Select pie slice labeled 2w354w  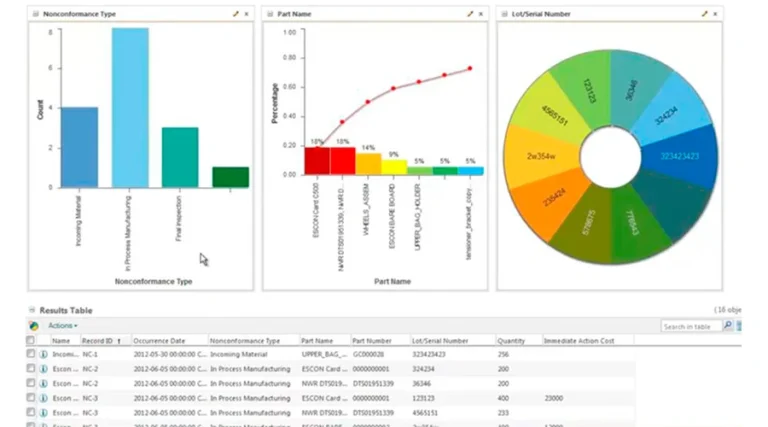pyautogui.click(x=541, y=156)
